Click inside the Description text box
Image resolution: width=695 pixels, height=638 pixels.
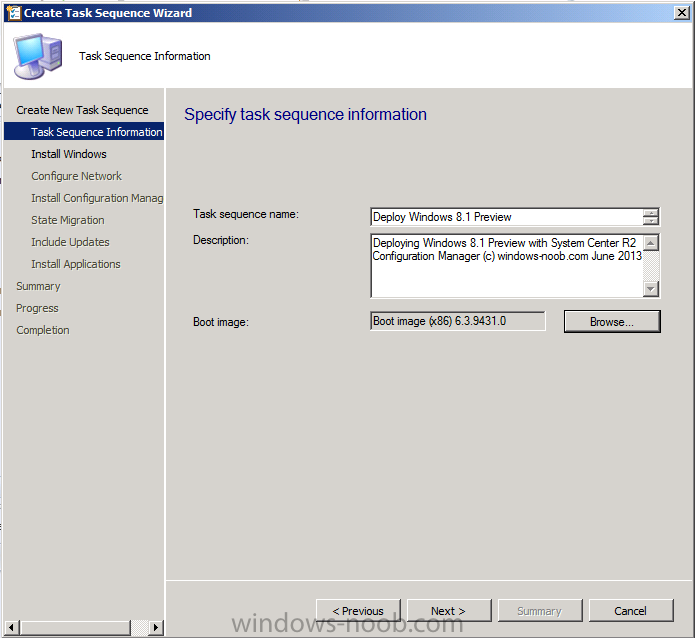(507, 266)
